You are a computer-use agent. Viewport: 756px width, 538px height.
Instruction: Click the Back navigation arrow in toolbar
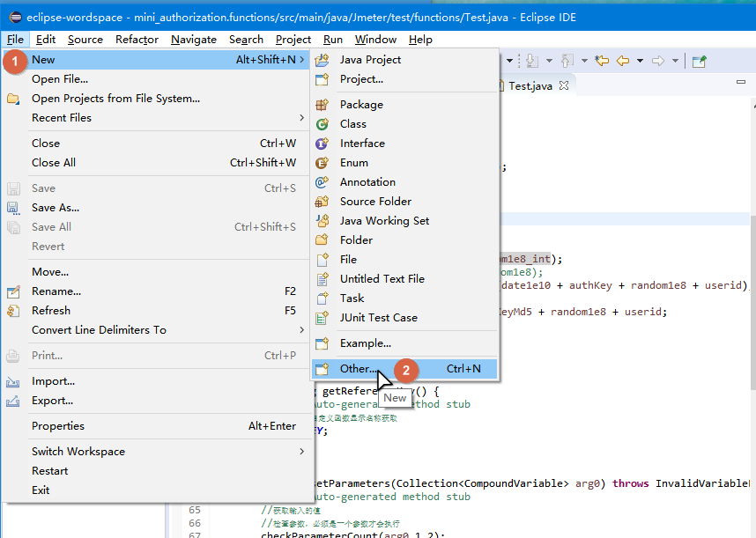(623, 61)
